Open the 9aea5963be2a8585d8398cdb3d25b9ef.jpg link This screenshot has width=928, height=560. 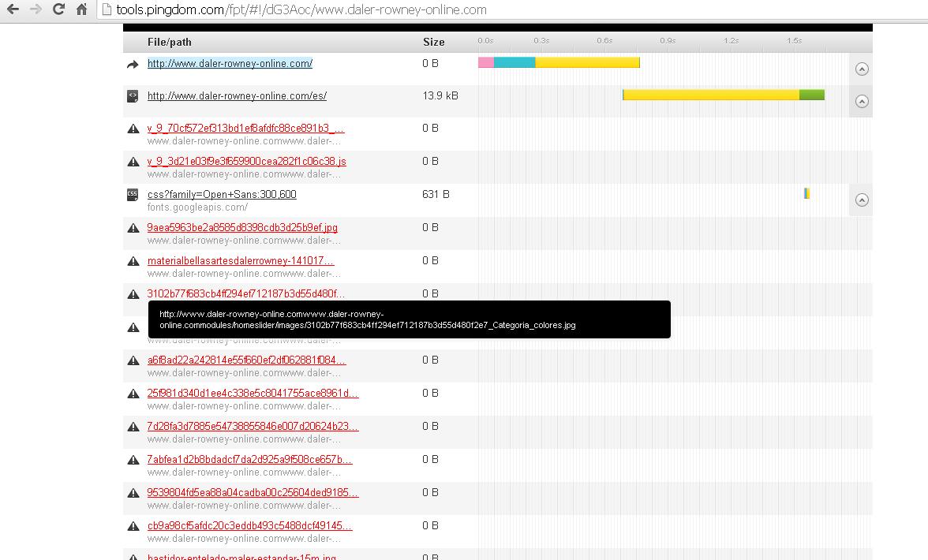(x=243, y=228)
